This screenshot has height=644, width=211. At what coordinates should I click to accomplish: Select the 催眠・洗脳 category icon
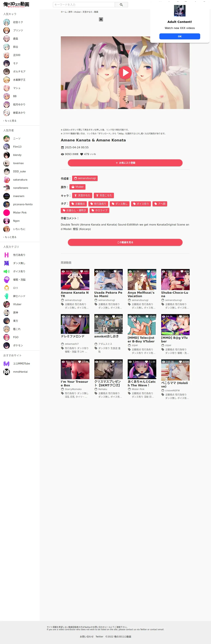click(7, 280)
